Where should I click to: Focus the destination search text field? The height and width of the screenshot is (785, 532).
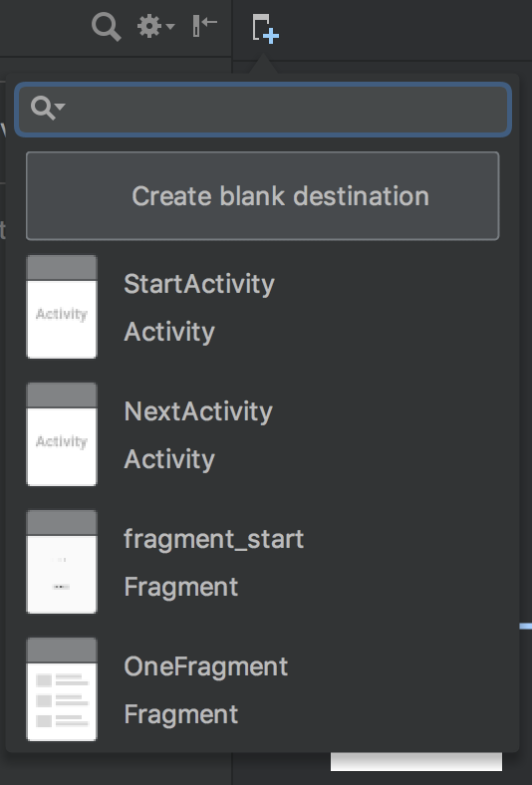tap(263, 110)
